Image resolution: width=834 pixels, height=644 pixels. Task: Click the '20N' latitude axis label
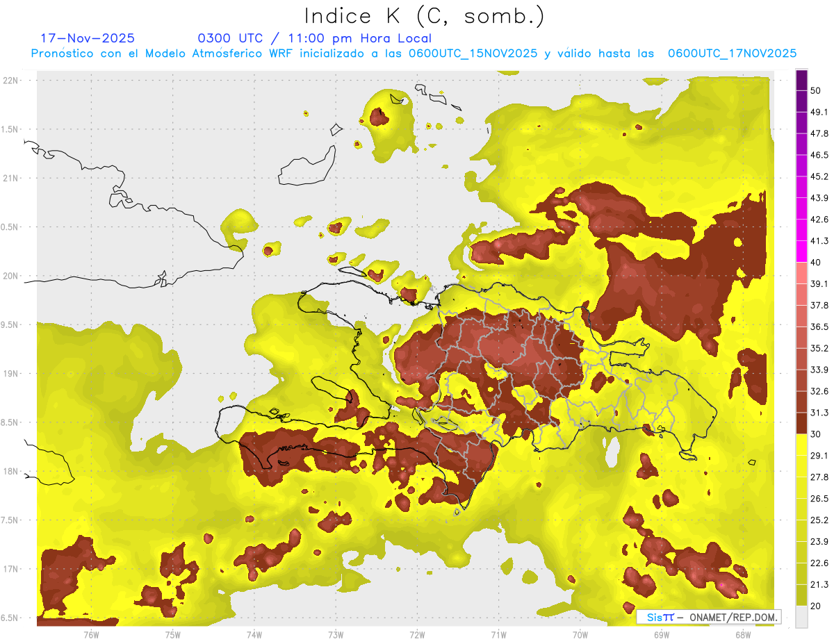click(x=12, y=276)
